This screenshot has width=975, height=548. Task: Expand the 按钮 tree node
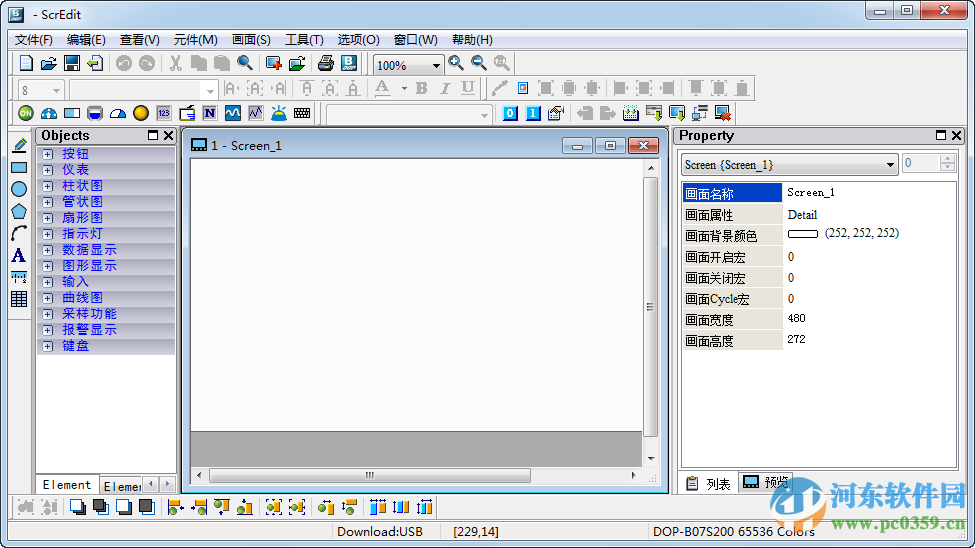(48, 154)
